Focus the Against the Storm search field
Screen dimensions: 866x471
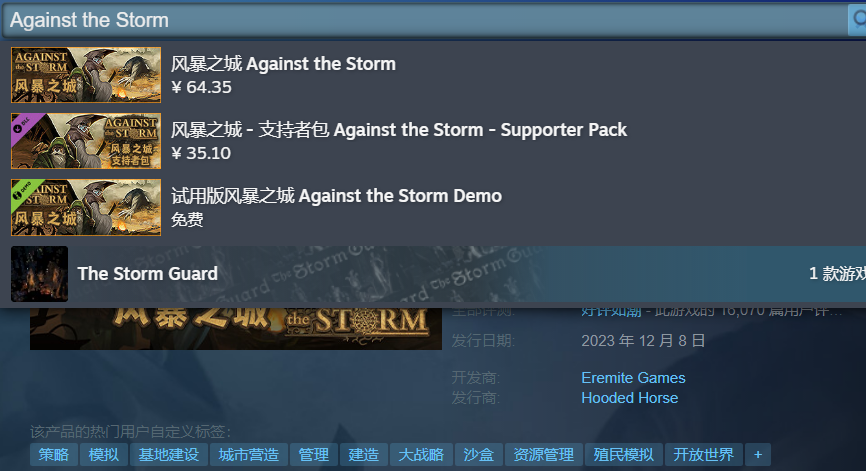pos(424,20)
